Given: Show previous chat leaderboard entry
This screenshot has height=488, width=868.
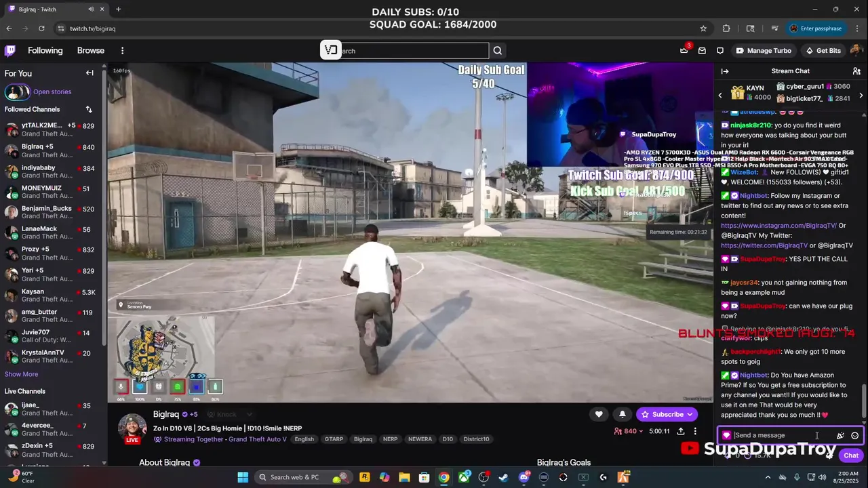Looking at the screenshot, I should (720, 96).
